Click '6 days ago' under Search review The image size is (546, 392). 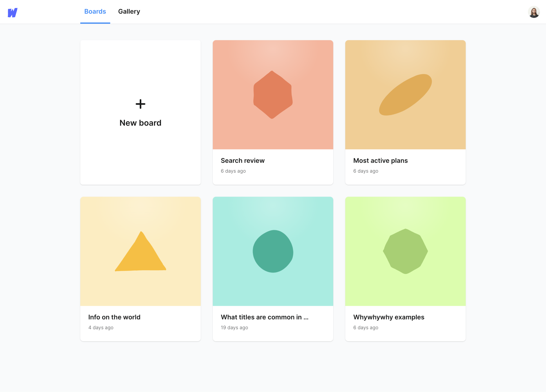coord(233,171)
